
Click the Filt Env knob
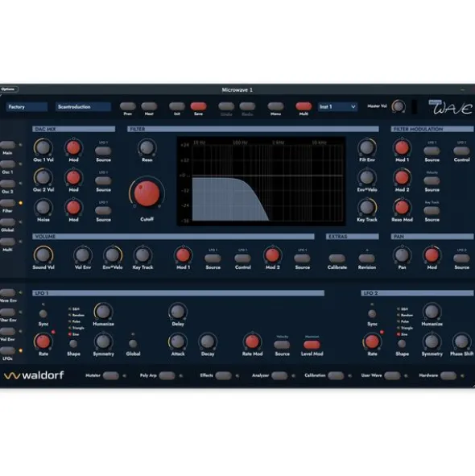pos(367,147)
